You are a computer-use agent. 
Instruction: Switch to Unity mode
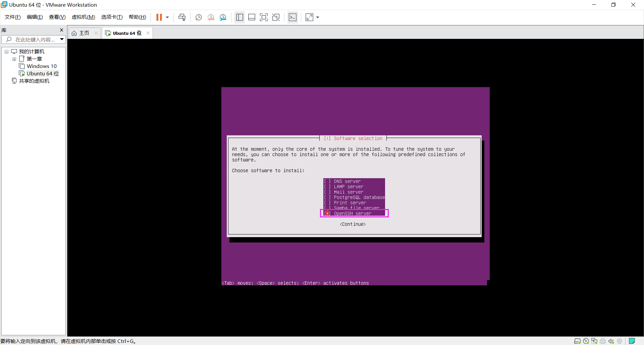pos(276,17)
